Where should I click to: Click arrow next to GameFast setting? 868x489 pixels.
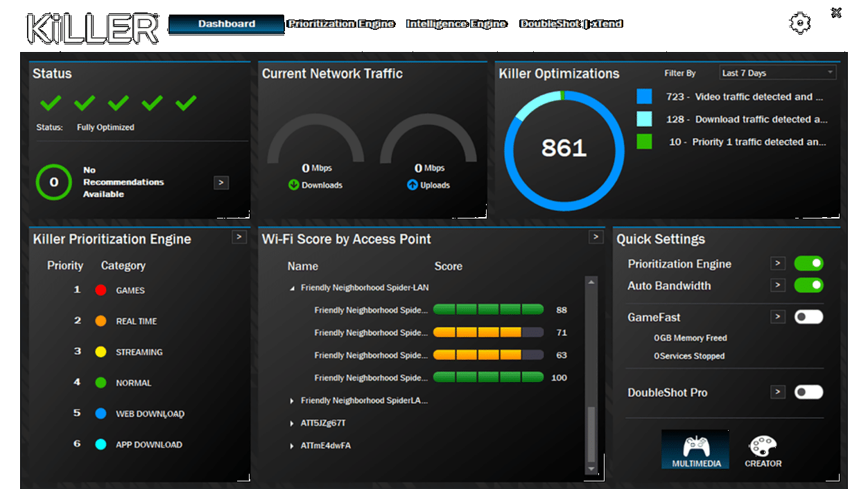[778, 317]
